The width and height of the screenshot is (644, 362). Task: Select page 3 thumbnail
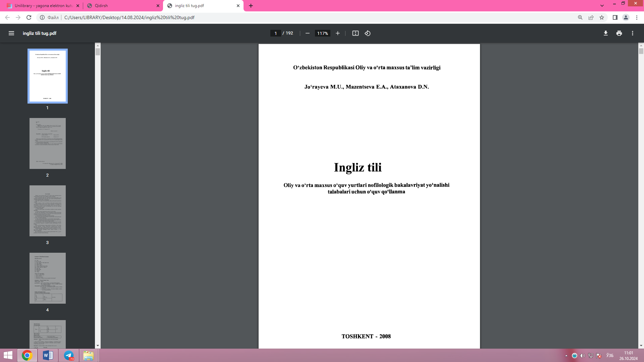[x=48, y=211]
